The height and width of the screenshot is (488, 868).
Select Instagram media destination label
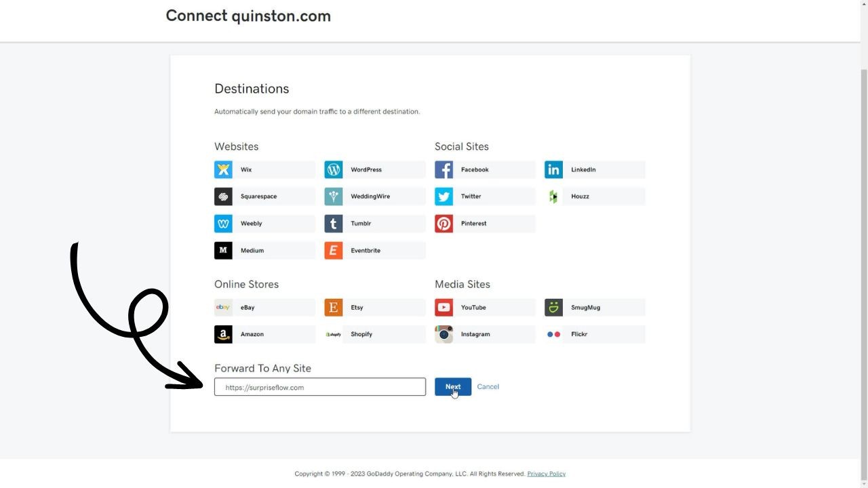(x=475, y=334)
